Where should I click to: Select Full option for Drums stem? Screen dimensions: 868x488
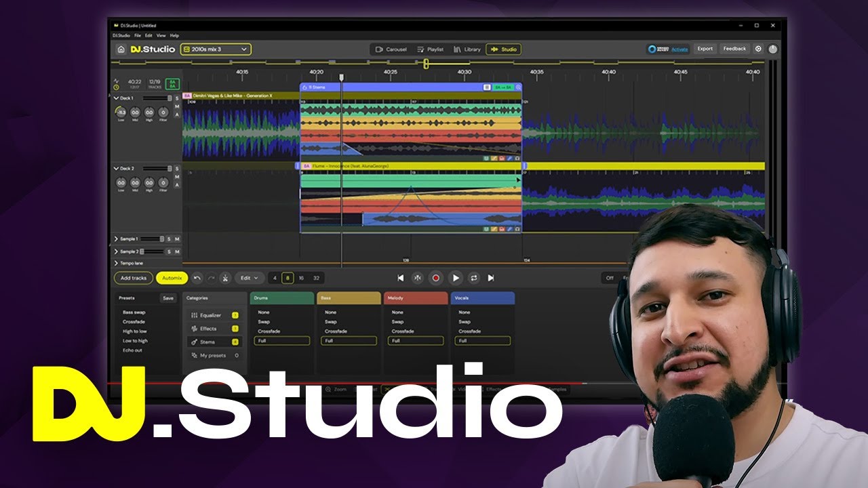[x=281, y=341]
